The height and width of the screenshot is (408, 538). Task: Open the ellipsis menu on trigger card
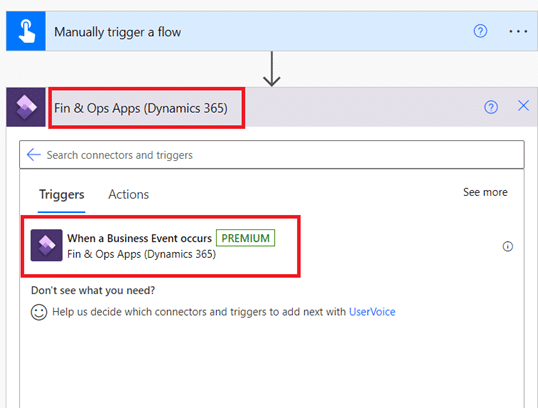point(518,31)
